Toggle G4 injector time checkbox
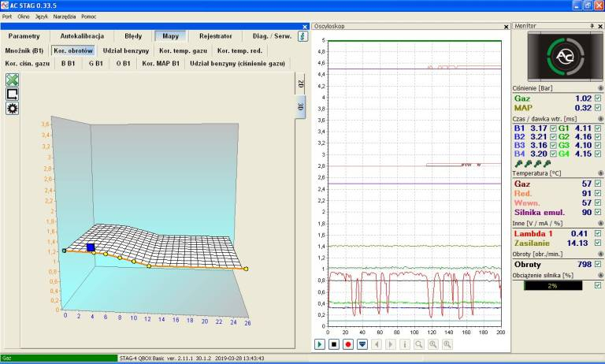This screenshot has height=364, width=605. (x=598, y=154)
